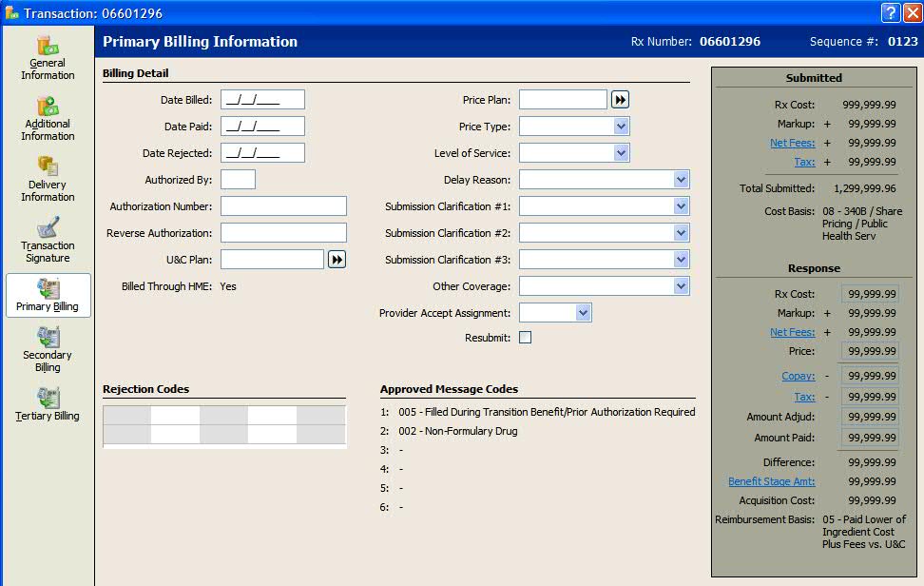
Task: Open Submission Clarification #1 dropdown
Action: coord(681,205)
